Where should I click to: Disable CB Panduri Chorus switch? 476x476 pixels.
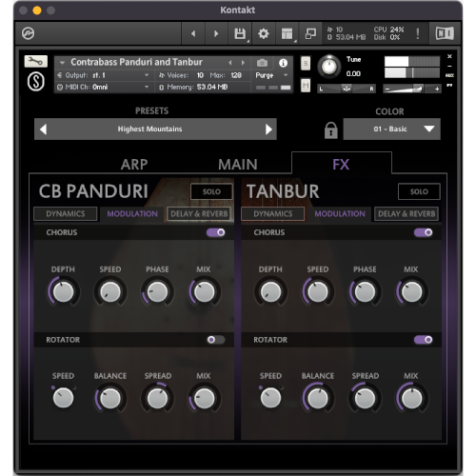click(x=216, y=232)
